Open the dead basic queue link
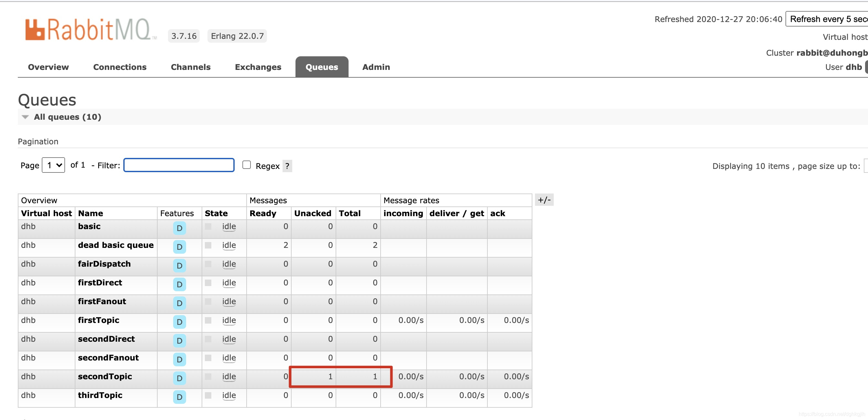Image resolution: width=868 pixels, height=420 pixels. tap(116, 245)
